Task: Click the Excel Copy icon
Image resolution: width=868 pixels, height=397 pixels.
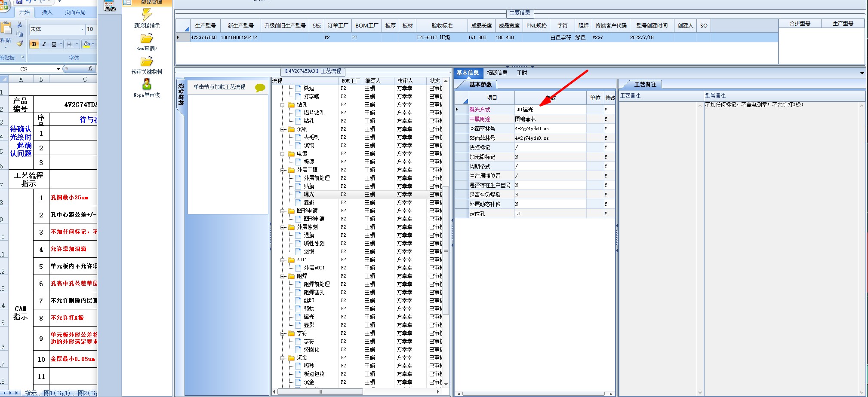Action: click(19, 34)
